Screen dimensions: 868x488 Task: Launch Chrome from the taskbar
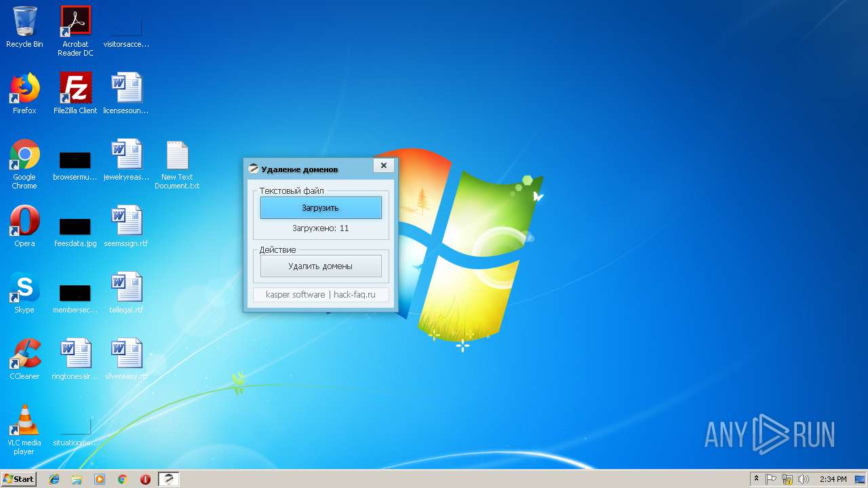(x=122, y=479)
